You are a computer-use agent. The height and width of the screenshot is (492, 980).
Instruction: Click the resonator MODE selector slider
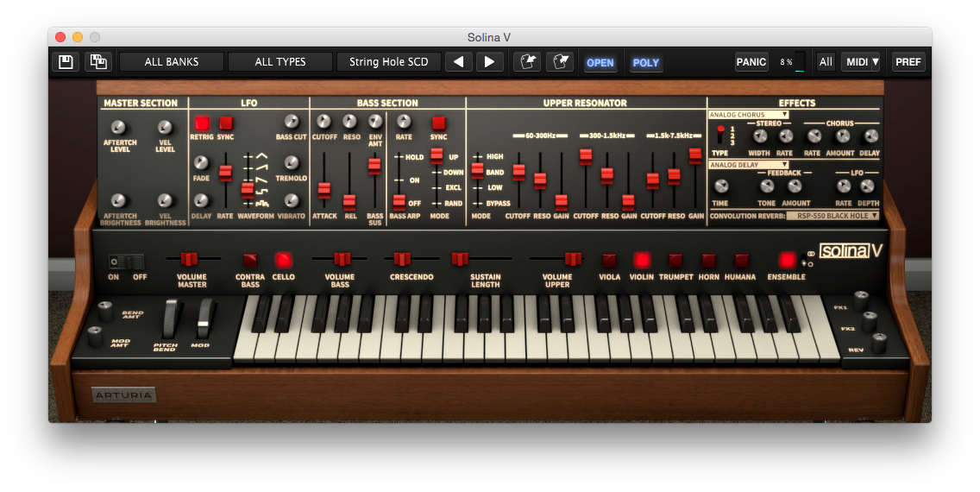(x=478, y=169)
